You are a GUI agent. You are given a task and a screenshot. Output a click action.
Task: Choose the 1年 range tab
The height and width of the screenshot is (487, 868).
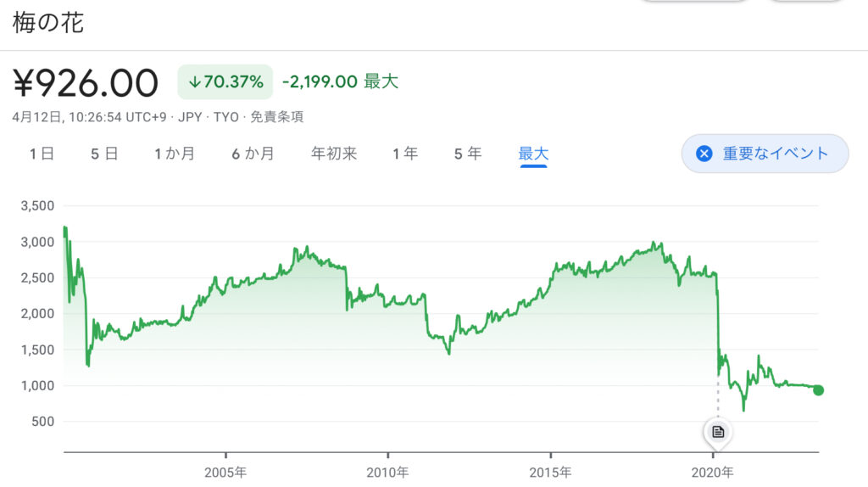click(x=405, y=154)
